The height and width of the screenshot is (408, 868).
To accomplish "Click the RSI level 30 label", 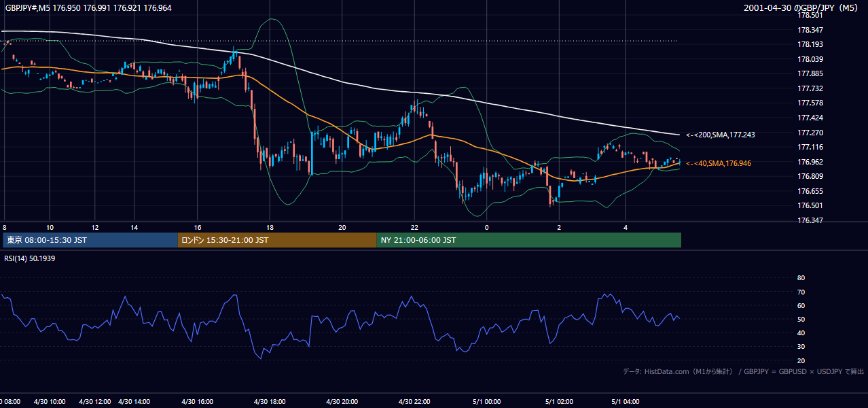I will pyautogui.click(x=801, y=346).
